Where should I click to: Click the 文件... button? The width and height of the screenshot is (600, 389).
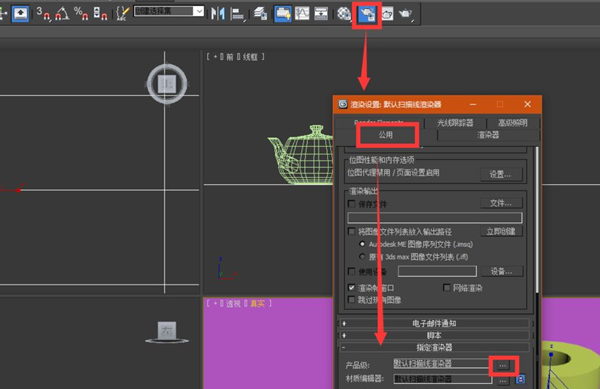[501, 203]
